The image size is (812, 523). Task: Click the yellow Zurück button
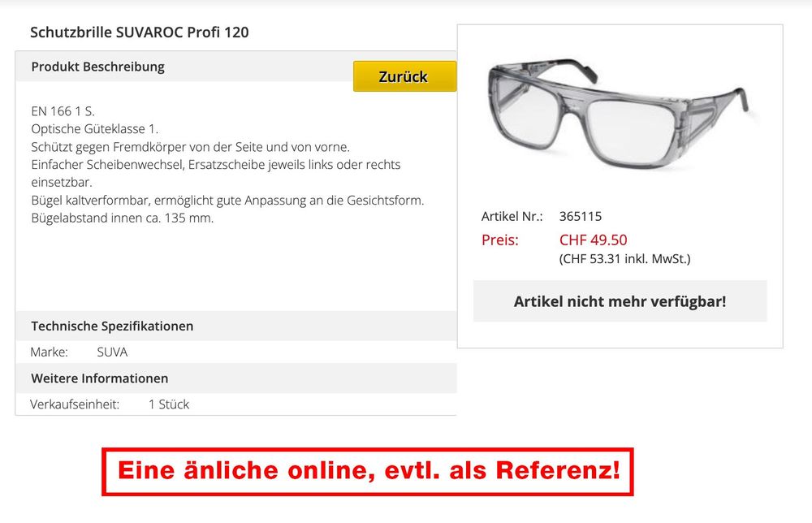404,76
